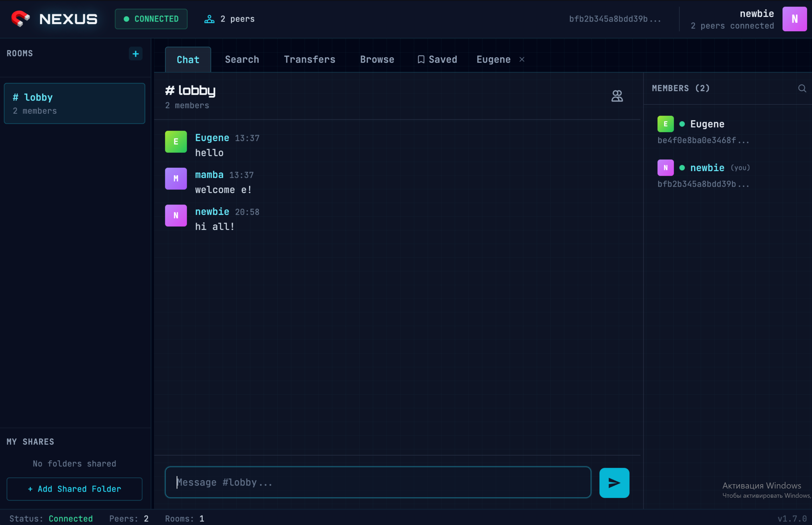Click Eugene's avatar in members list

pyautogui.click(x=665, y=124)
